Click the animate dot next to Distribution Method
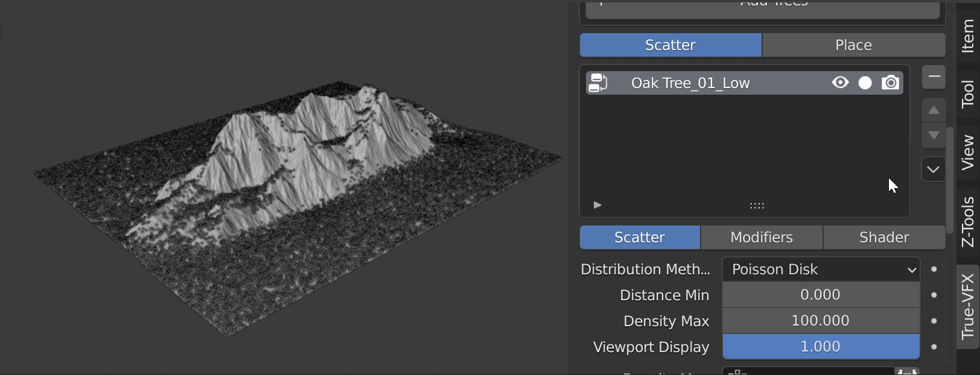The height and width of the screenshot is (375, 980). pos(934,269)
